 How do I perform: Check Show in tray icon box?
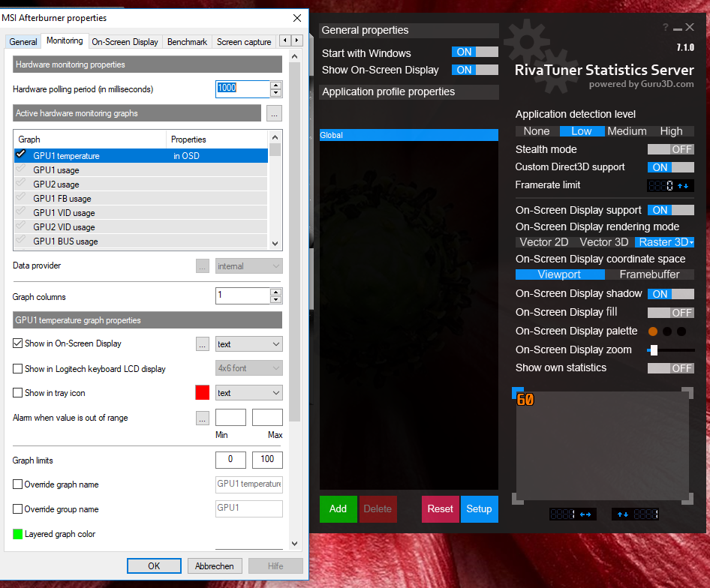[18, 392]
